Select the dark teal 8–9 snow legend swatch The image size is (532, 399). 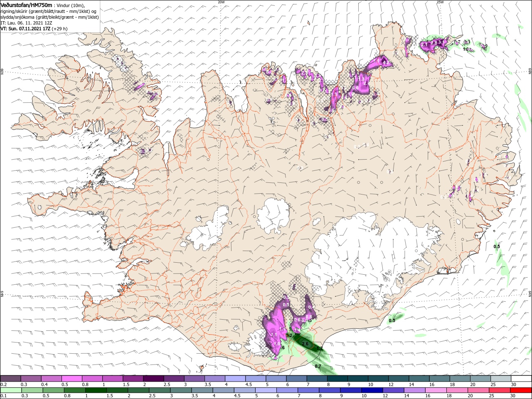pyautogui.click(x=337, y=378)
